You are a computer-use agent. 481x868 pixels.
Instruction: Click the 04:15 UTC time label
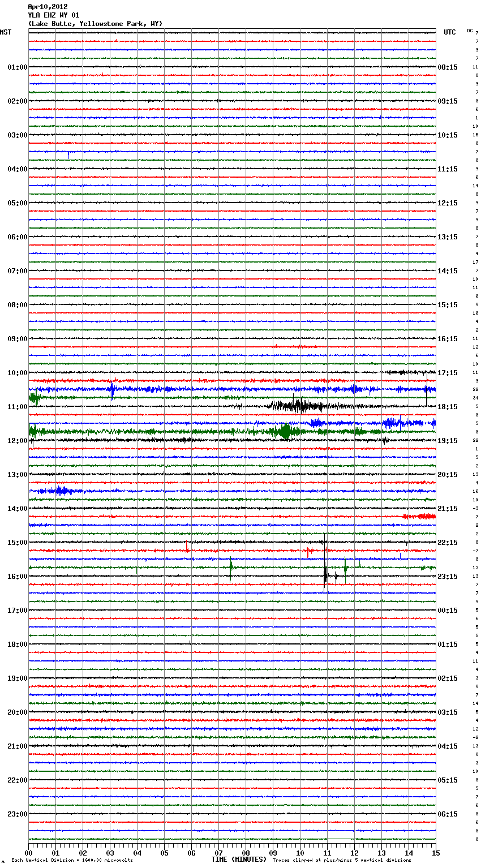(448, 746)
